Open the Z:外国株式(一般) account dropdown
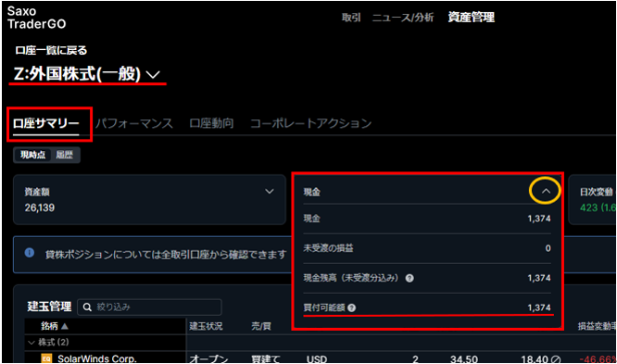The height and width of the screenshot is (364, 617). pos(87,73)
